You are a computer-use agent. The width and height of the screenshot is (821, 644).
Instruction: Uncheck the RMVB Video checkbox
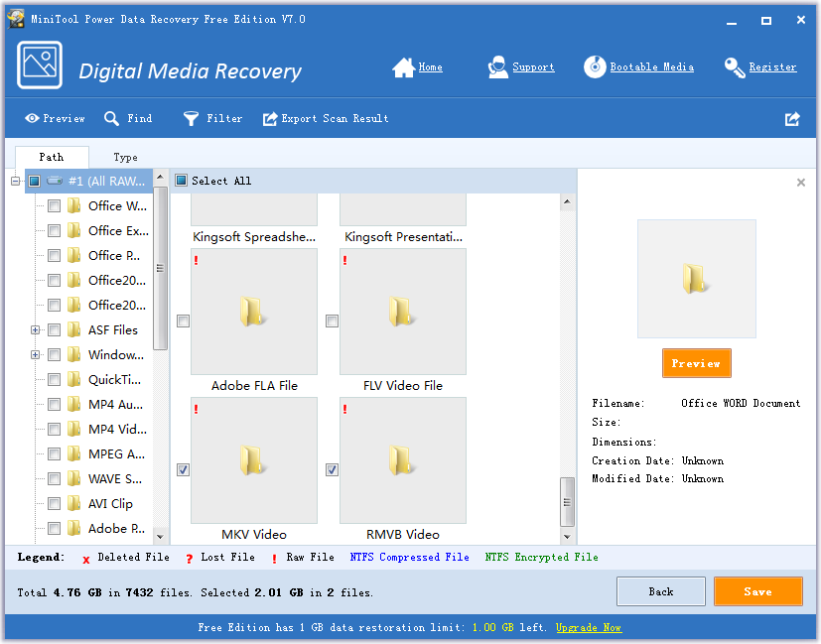point(332,469)
